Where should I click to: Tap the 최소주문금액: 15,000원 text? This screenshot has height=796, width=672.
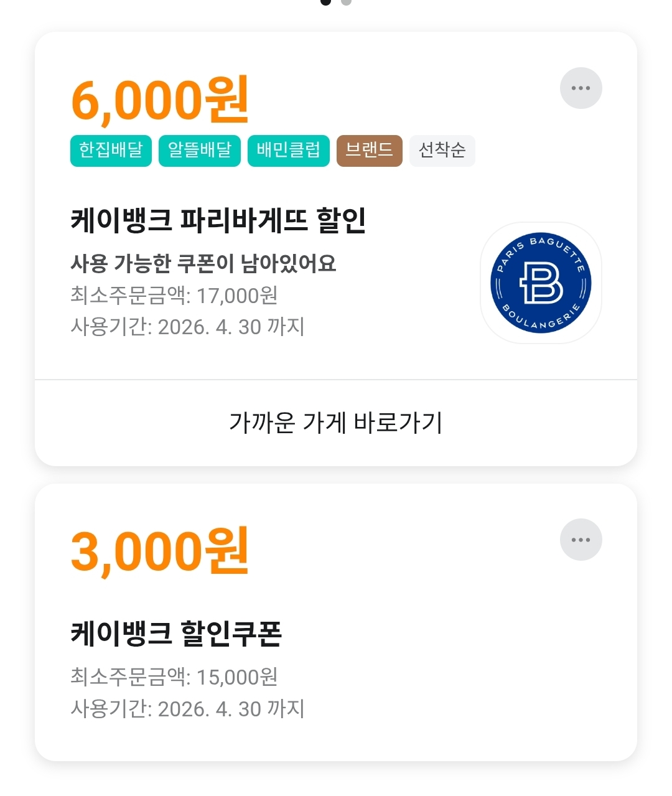click(174, 677)
